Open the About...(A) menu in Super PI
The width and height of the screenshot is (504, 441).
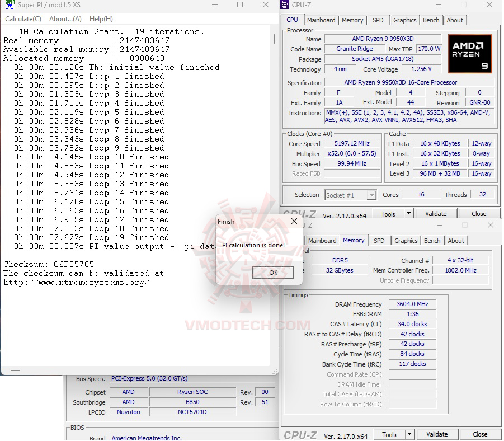point(65,19)
